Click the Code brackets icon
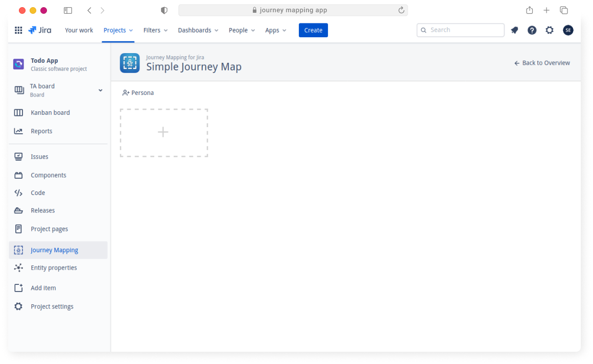Screen dimensions: 593x364 point(18,193)
